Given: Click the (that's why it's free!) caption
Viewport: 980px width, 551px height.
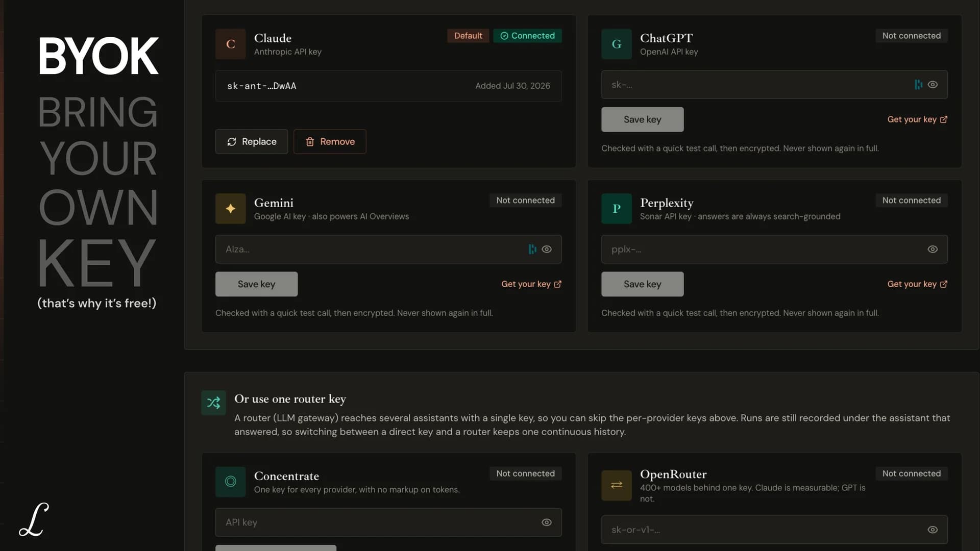Looking at the screenshot, I should 97,303.
